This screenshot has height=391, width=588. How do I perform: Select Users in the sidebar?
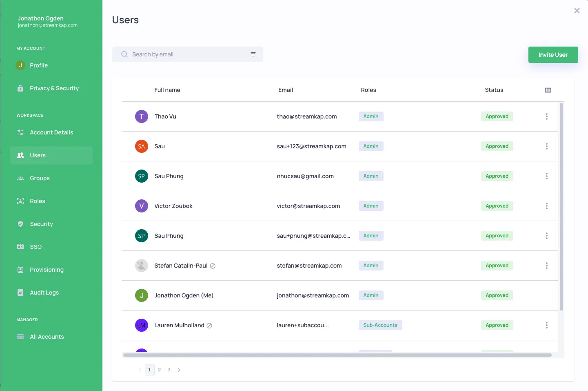(51, 155)
